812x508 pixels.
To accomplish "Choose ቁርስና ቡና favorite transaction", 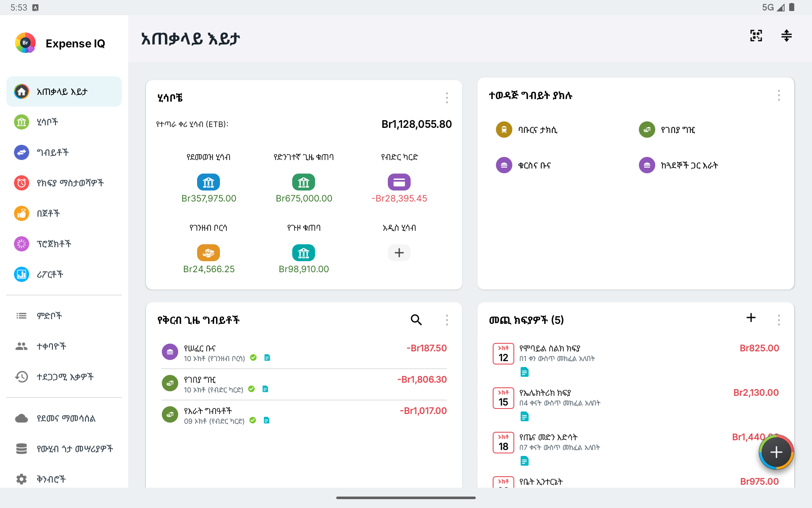I will coord(523,165).
